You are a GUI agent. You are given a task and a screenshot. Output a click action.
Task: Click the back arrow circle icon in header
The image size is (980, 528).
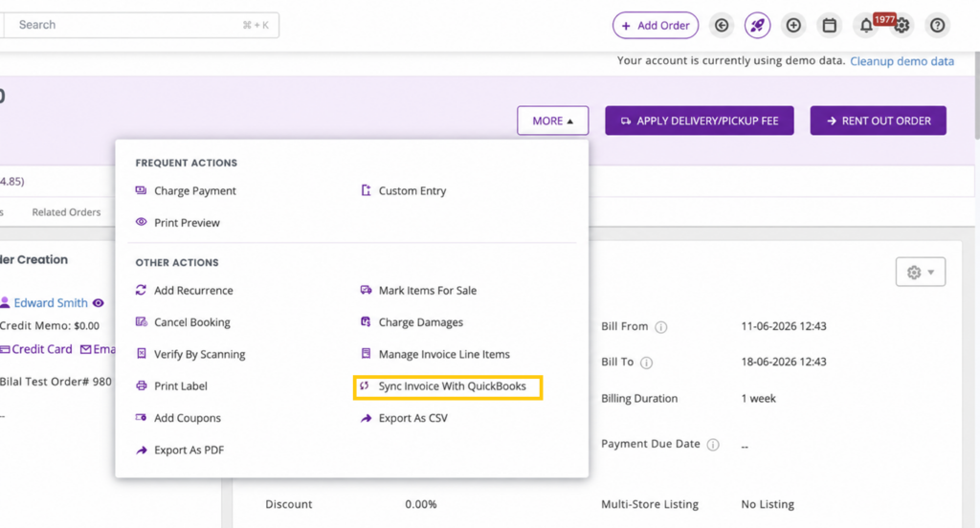(x=722, y=25)
